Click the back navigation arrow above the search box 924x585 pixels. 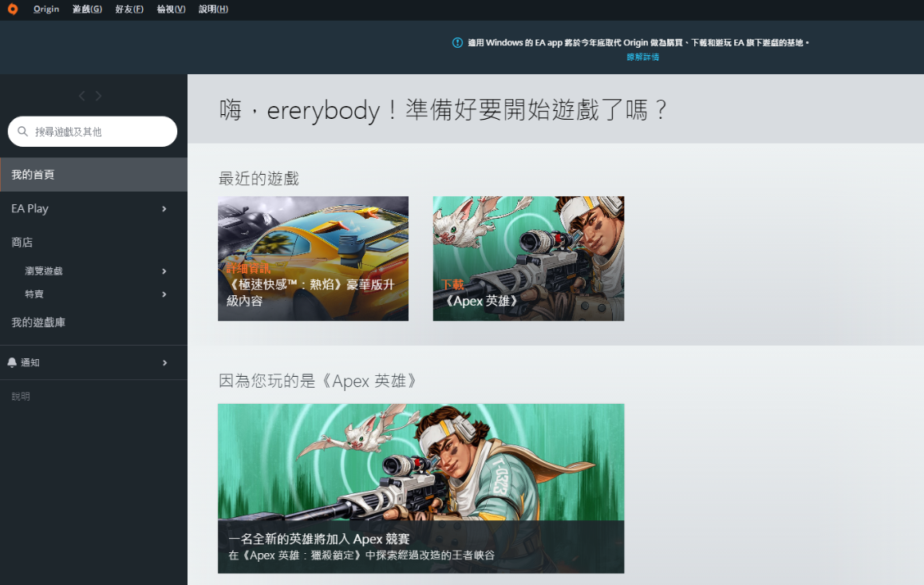pos(81,95)
